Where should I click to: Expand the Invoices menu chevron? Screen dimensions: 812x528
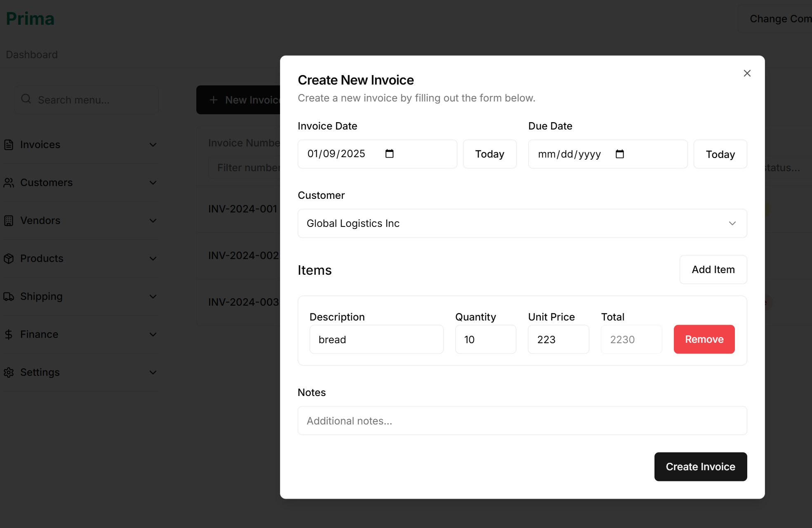(x=153, y=145)
